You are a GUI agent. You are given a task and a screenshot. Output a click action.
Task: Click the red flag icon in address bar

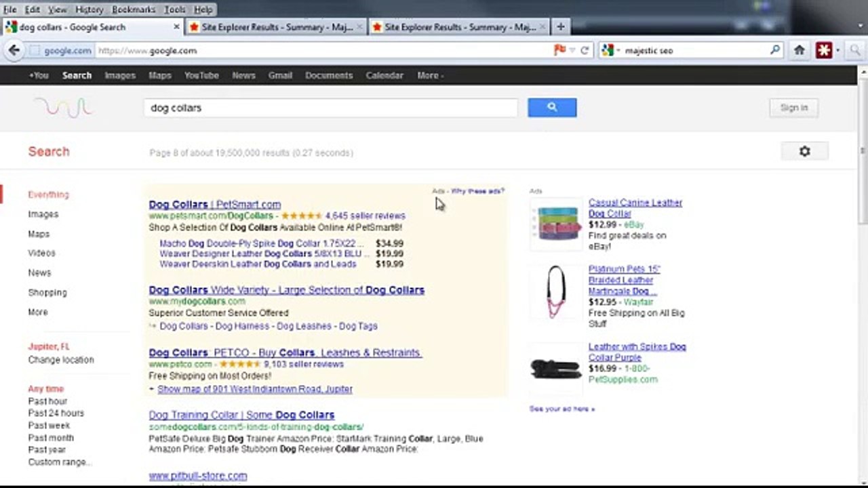point(559,50)
